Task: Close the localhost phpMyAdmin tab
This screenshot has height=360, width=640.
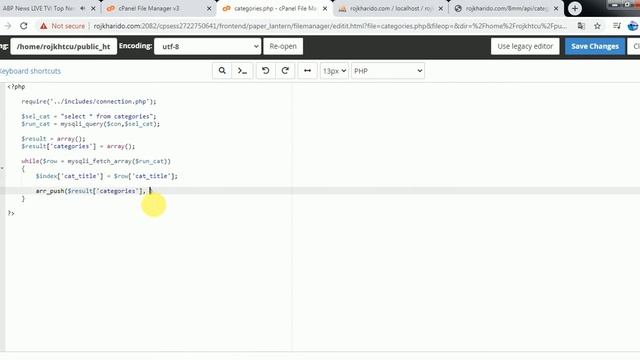Action: coord(440,8)
